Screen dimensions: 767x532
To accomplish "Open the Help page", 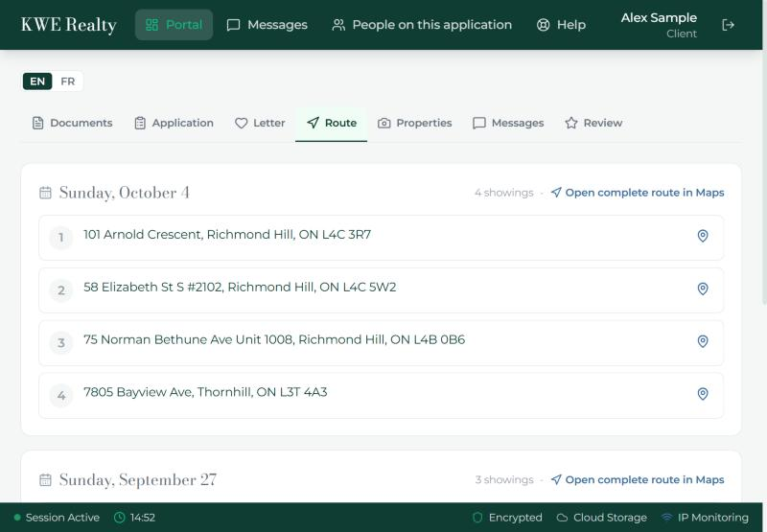I will point(561,25).
